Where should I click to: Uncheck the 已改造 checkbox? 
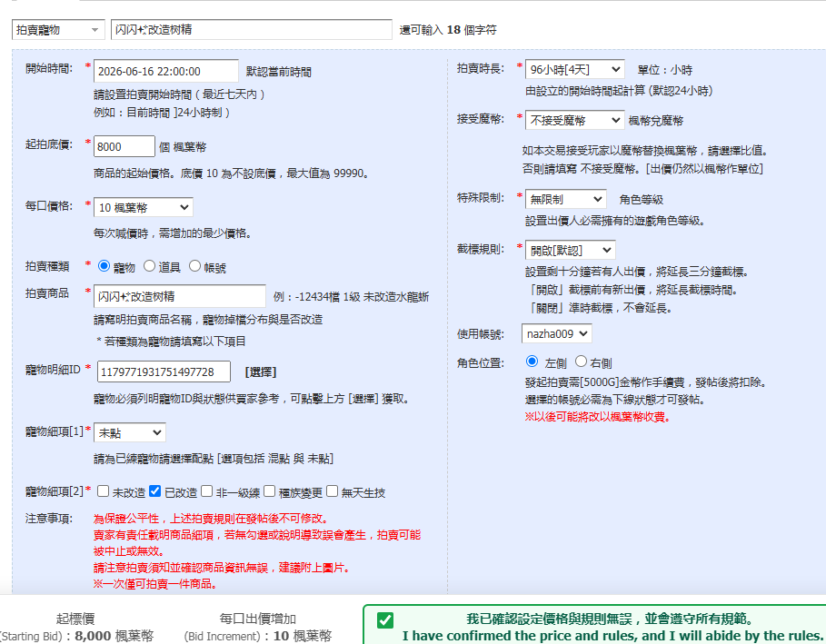pyautogui.click(x=154, y=491)
